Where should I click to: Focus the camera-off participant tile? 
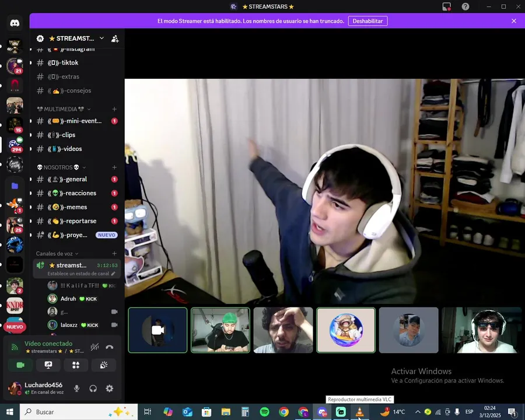(157, 330)
